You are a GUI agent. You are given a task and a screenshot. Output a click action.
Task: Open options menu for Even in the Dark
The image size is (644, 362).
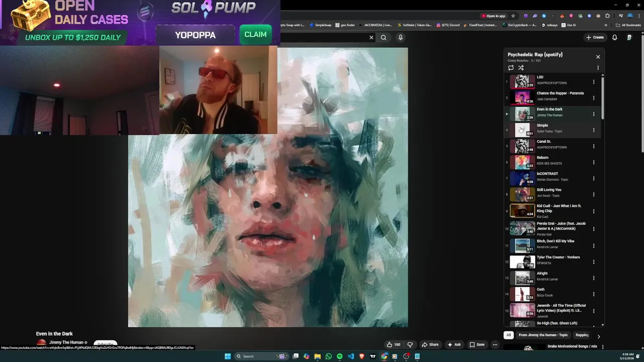[x=594, y=114]
